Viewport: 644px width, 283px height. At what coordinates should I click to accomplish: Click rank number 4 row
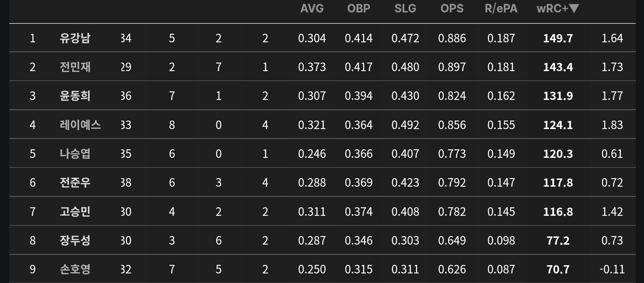tap(32, 125)
